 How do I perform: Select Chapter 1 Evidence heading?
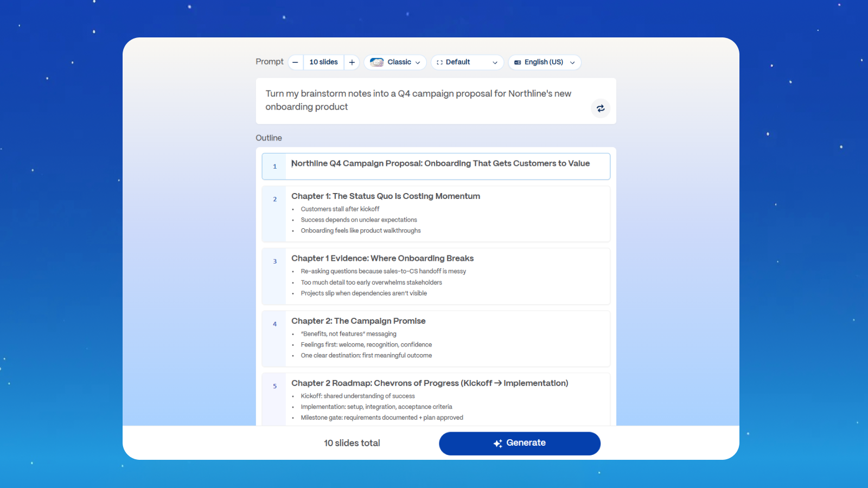[382, 259]
